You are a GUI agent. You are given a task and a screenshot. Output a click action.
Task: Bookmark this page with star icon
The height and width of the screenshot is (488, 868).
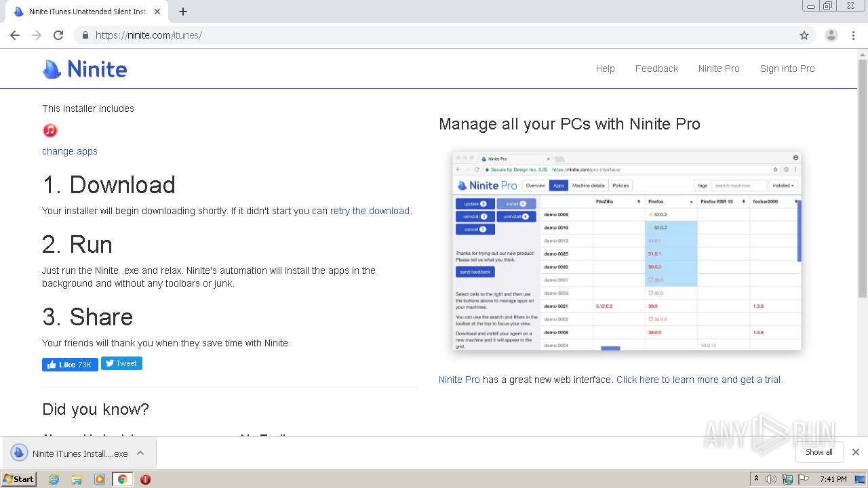tap(804, 35)
